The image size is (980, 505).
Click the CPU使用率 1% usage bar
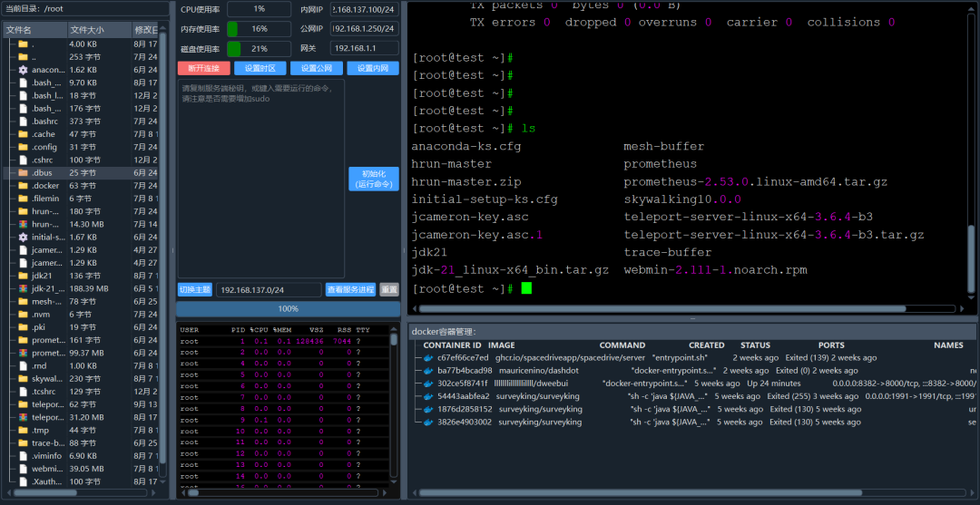pos(260,9)
